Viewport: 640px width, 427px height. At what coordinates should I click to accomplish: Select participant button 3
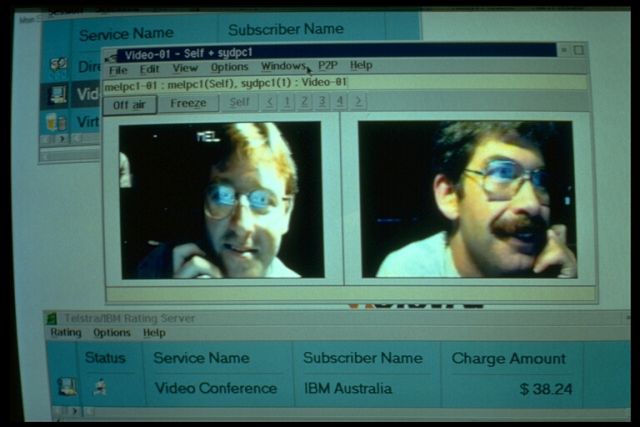tap(322, 101)
